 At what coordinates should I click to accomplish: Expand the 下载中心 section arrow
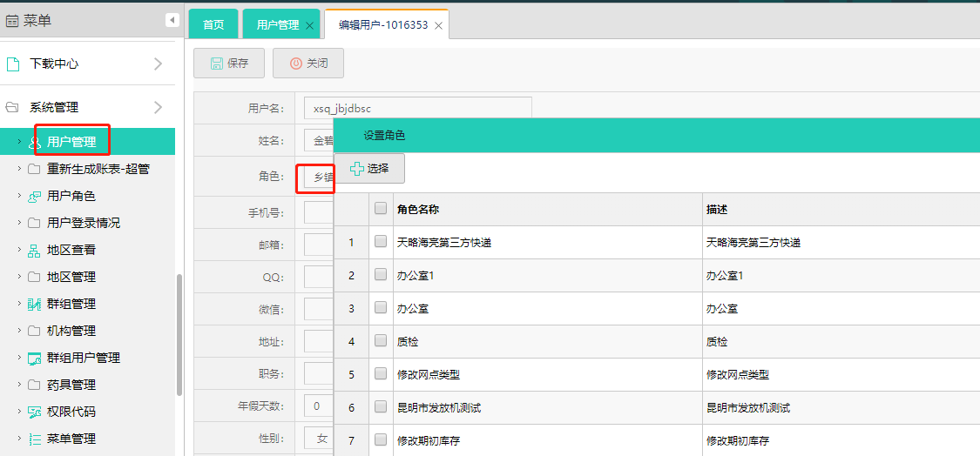click(158, 64)
